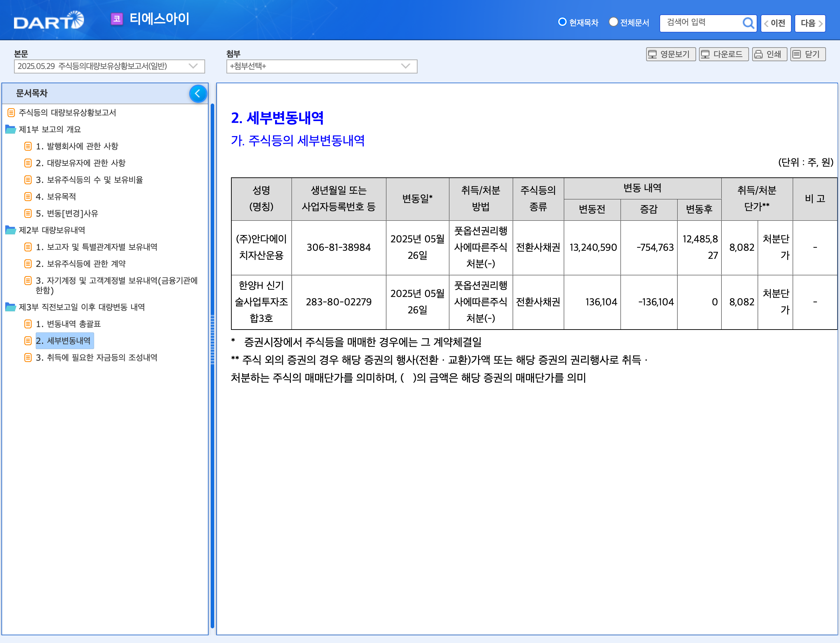Click page icon beside 1. 변동내역 총괄표
This screenshot has height=643, width=840.
28,324
